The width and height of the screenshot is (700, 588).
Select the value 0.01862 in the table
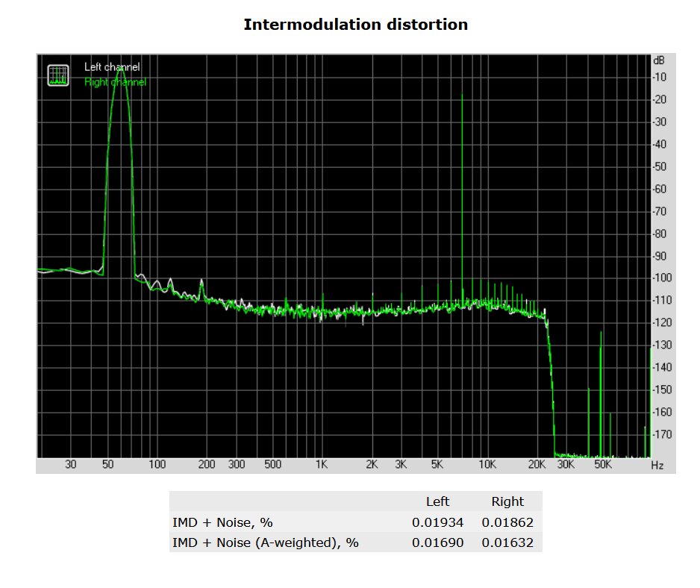(507, 522)
